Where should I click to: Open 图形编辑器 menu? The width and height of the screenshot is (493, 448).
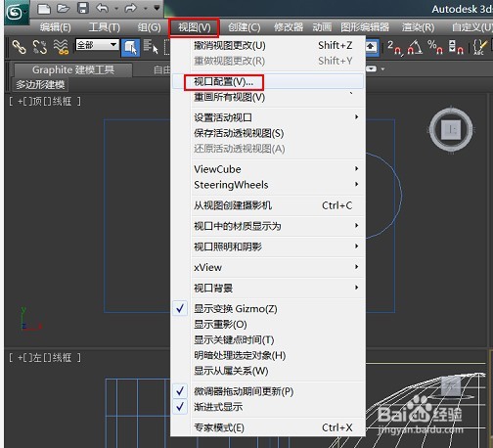[365, 27]
